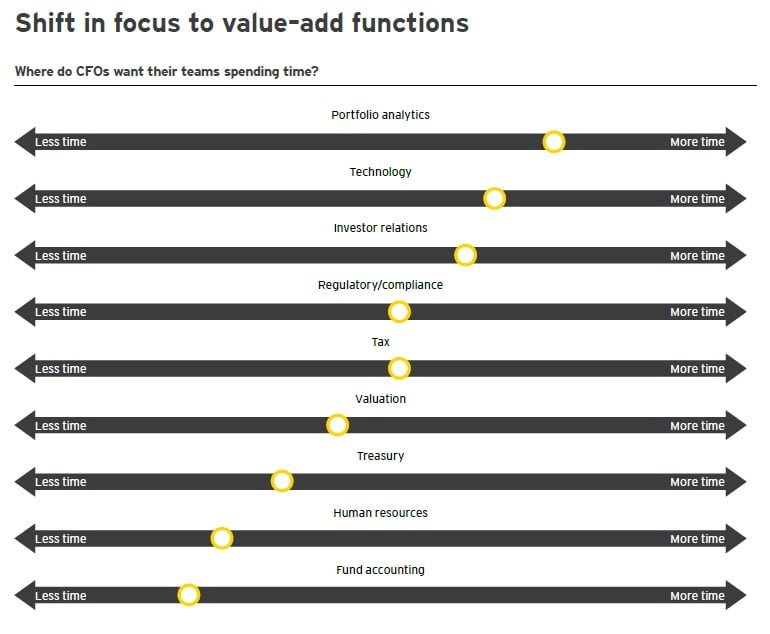The image size is (770, 634).
Task: Select the Treasury bar's circle marker
Action: pyautogui.click(x=282, y=482)
